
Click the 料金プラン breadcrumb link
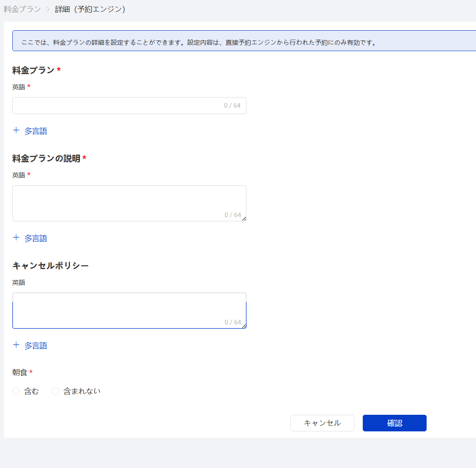[22, 9]
